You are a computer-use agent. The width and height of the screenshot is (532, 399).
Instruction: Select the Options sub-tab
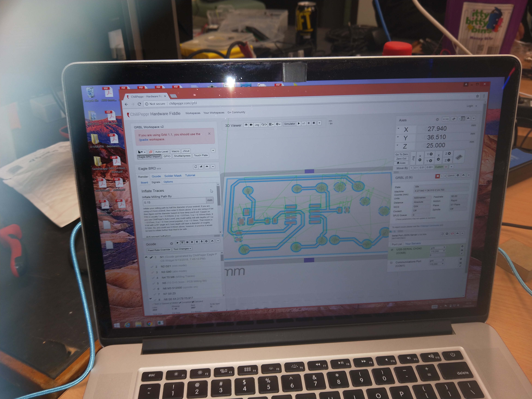coord(168,182)
